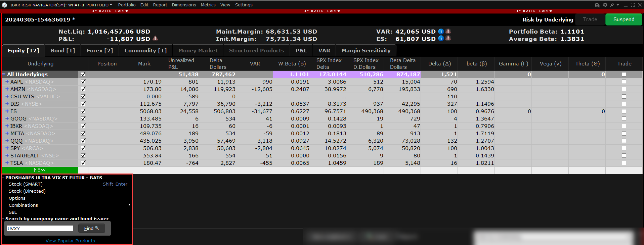Switch to the Forex [2] tab

pos(100,50)
